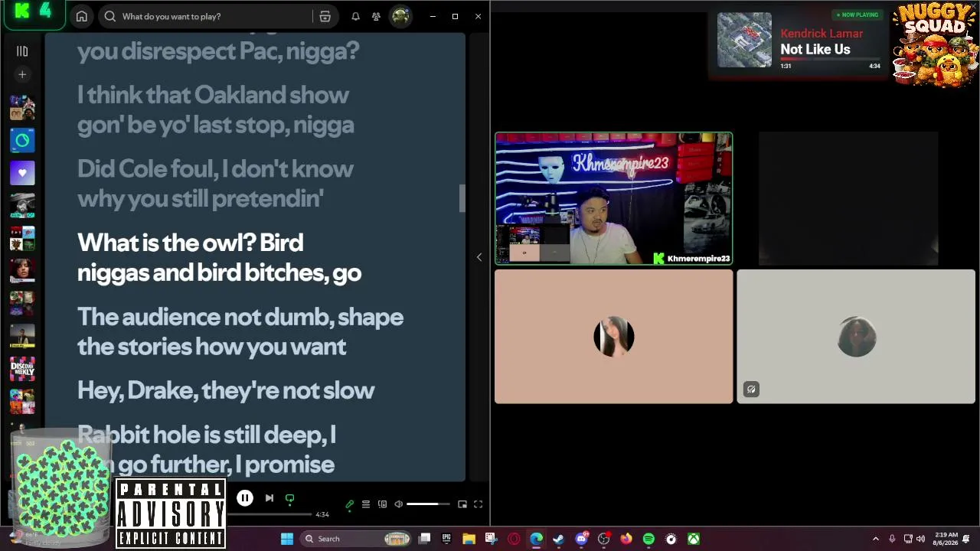
Task: Open the Spotify profile avatar menu
Action: pos(400,16)
